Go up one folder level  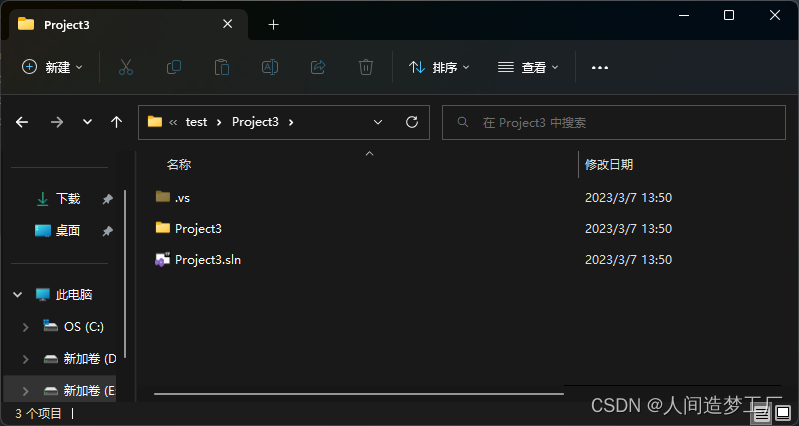[117, 122]
